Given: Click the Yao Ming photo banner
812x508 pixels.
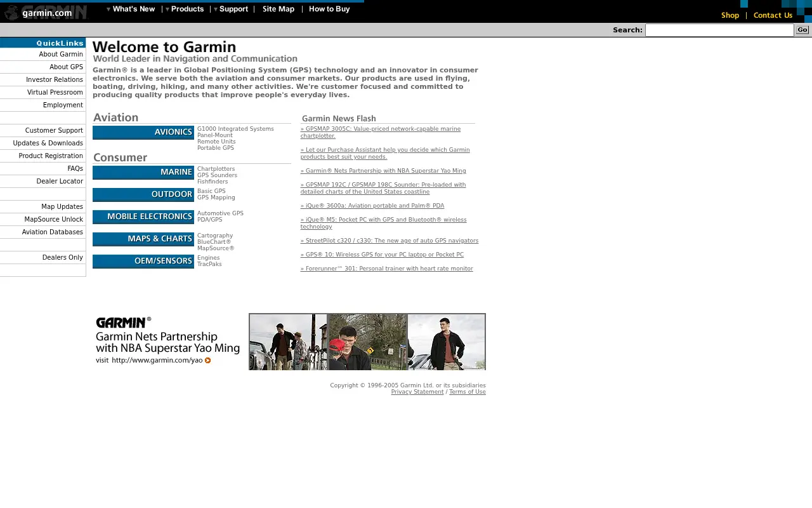Looking at the screenshot, I should [x=367, y=342].
